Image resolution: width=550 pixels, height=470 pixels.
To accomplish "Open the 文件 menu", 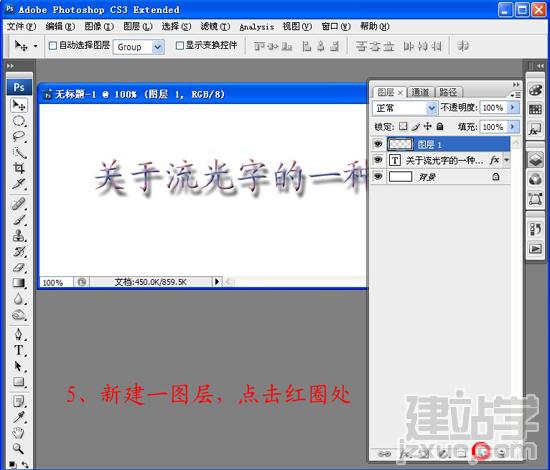I will tap(21, 27).
